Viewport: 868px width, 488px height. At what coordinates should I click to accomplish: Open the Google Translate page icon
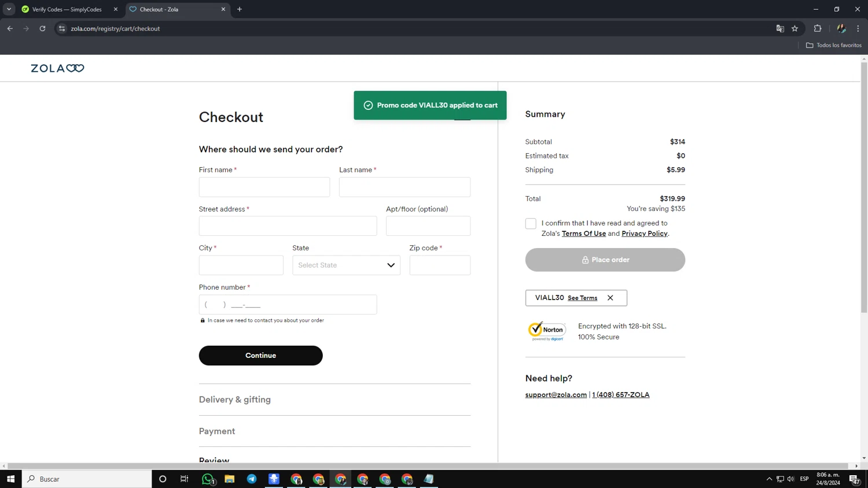(x=780, y=28)
